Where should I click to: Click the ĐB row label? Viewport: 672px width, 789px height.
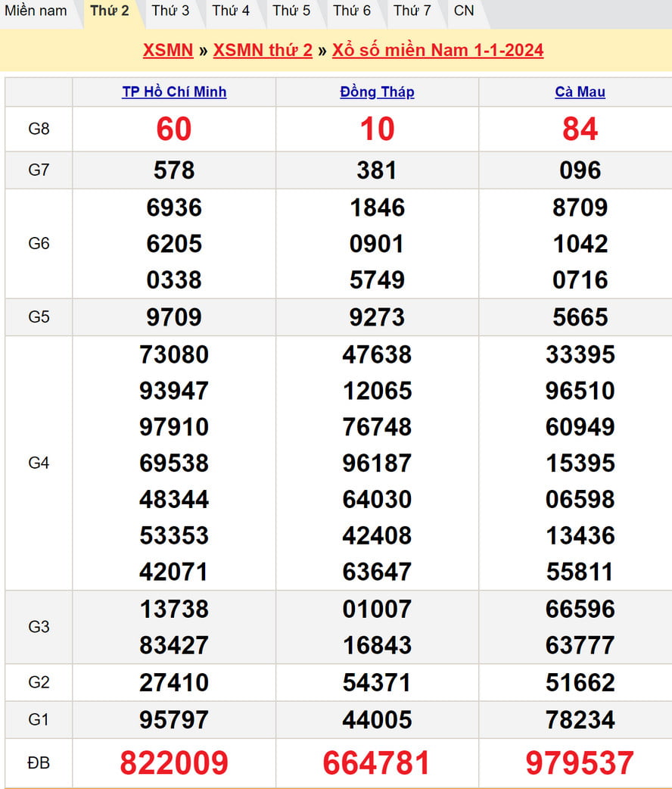pos(39,763)
